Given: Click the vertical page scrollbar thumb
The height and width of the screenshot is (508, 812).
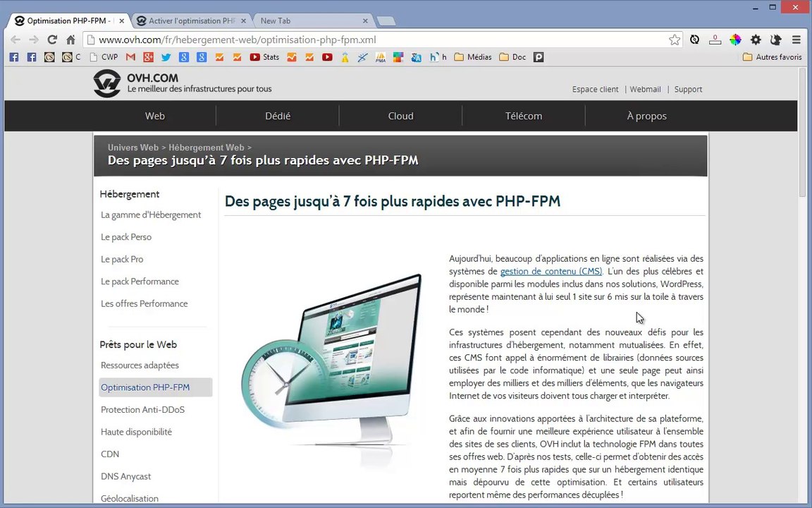Looking at the screenshot, I should [802, 132].
